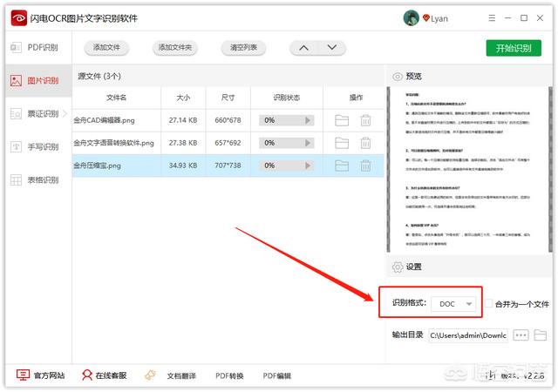This screenshot has width=558, height=392.
Task: Click the 设置 gear icon
Action: click(x=398, y=267)
